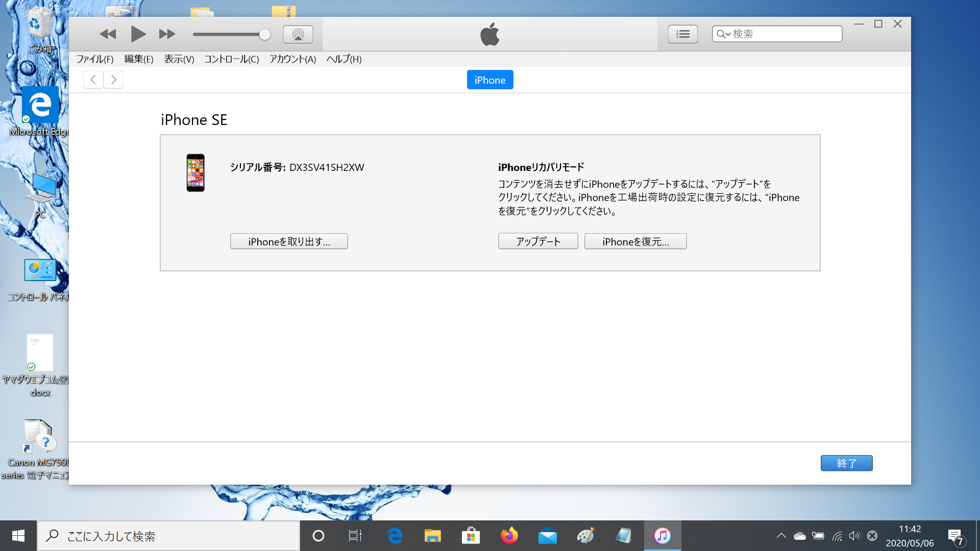Open the ファイル(F) menu

[x=94, y=59]
